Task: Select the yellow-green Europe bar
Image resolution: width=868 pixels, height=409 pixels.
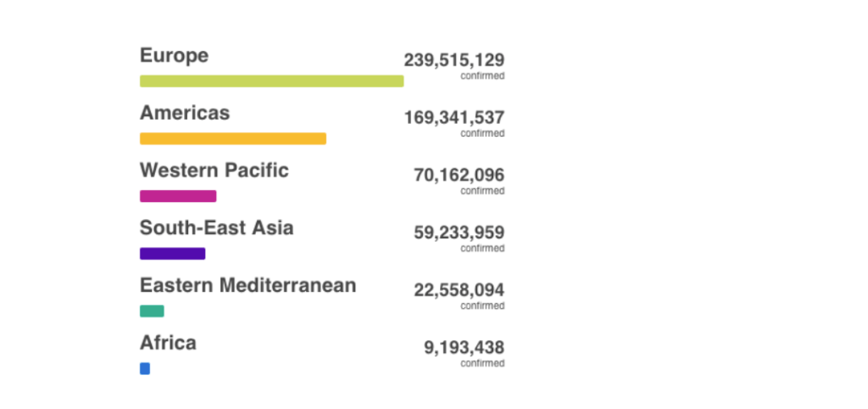Action: [272, 81]
